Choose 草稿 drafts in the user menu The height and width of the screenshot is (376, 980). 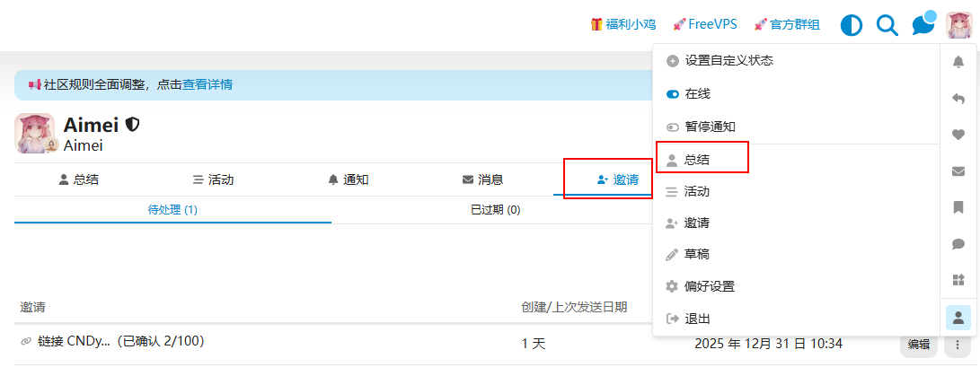coord(696,254)
